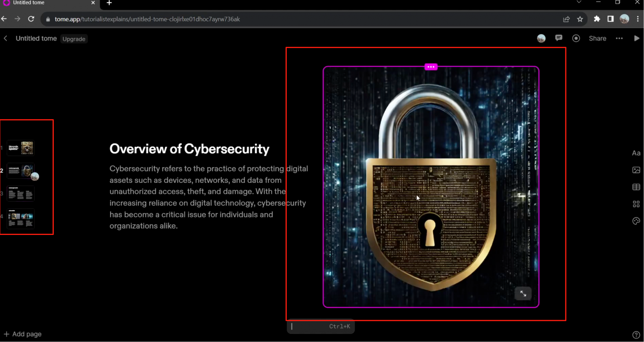Screen dimensions: 644x342
Task: Click the Upgrade button
Action: [x=74, y=39]
